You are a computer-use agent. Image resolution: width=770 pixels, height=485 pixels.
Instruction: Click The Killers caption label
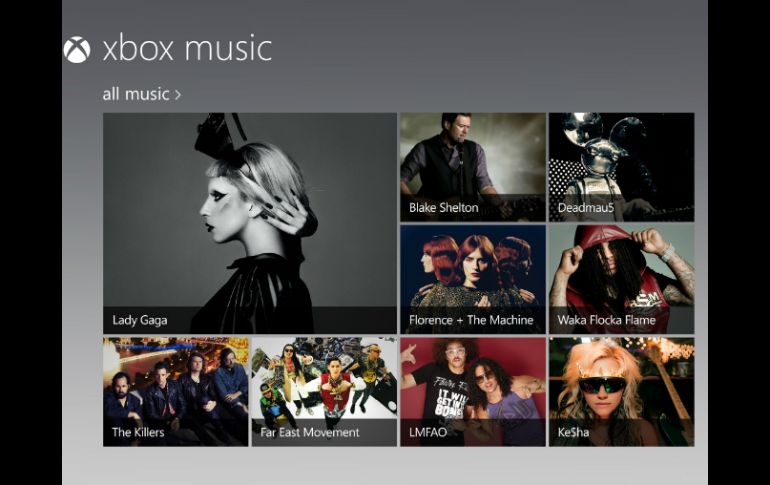click(138, 433)
